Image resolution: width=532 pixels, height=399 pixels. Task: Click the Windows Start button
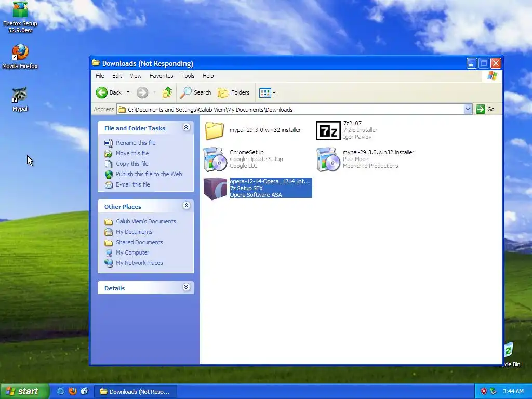pos(24,392)
